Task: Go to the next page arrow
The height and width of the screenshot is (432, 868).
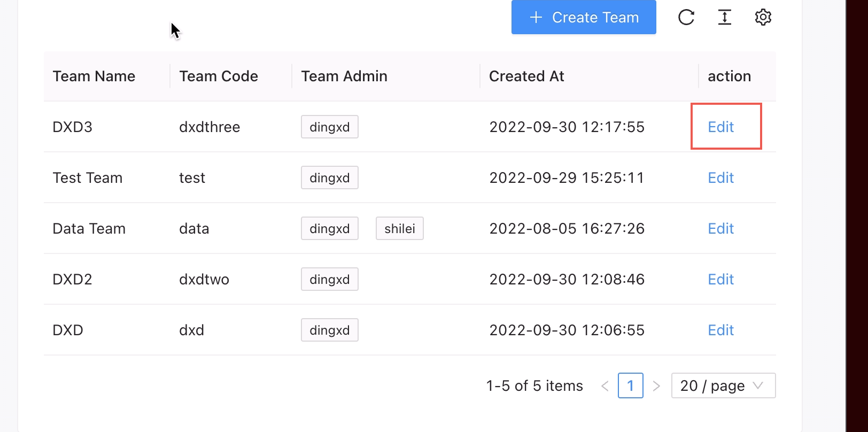Action: 656,386
